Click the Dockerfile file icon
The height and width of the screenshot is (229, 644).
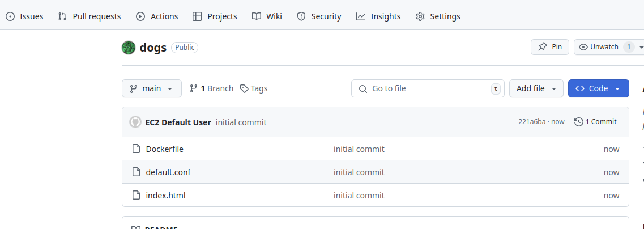[x=136, y=149]
